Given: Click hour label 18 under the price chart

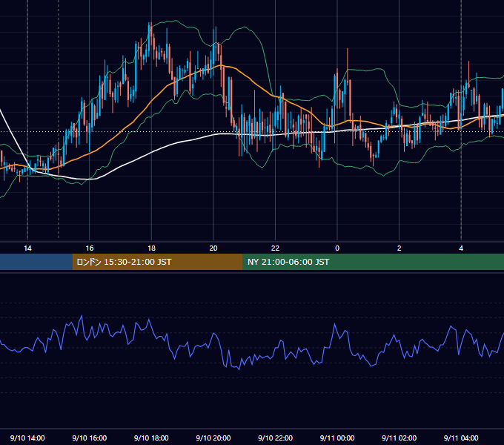Looking at the screenshot, I should point(151,248).
